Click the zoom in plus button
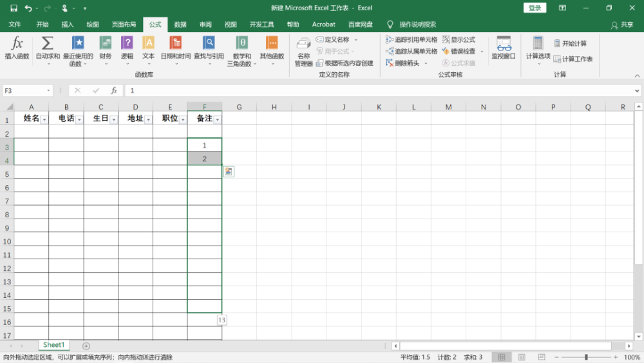The image size is (644, 363). click(x=616, y=357)
